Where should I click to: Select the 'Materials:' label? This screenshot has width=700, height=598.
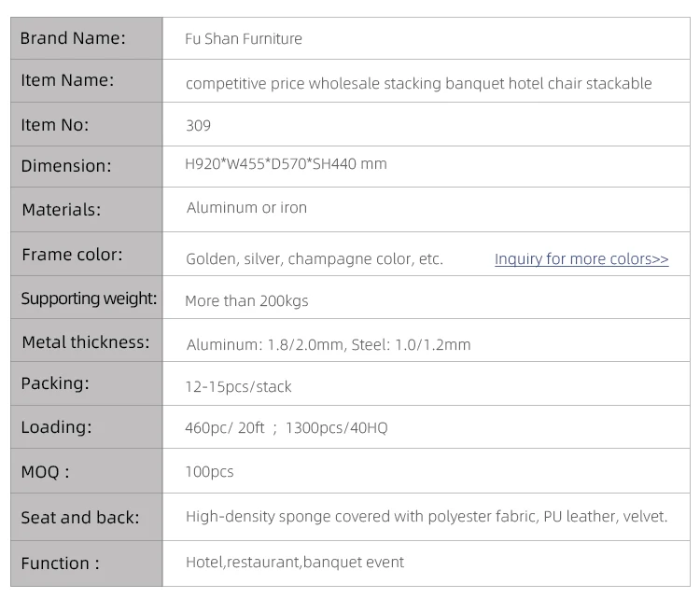62,210
